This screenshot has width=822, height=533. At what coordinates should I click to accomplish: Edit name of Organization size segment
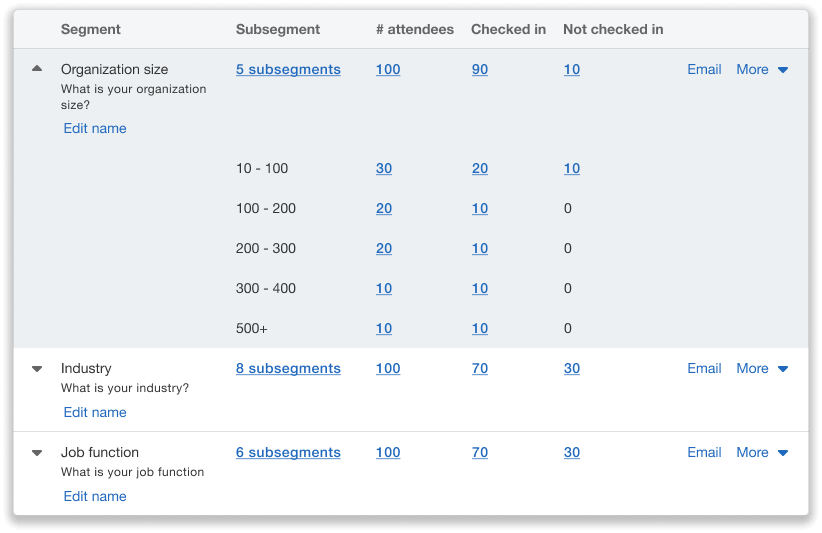pyautogui.click(x=95, y=128)
